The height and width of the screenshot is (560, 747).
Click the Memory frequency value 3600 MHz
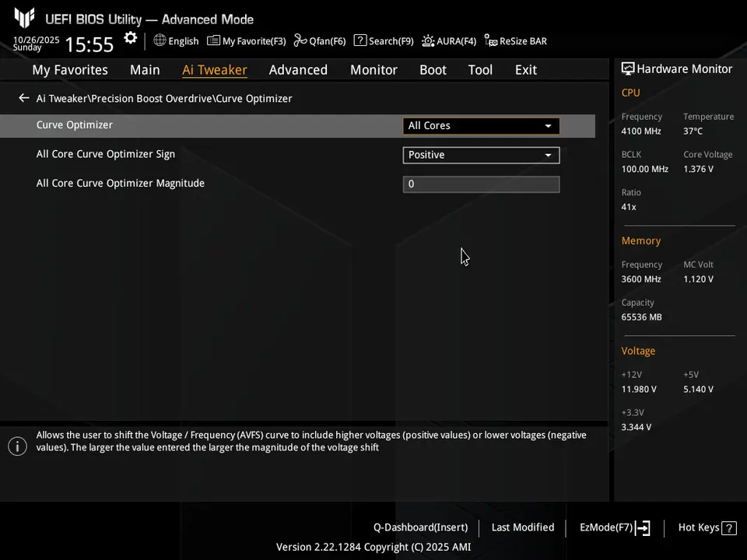641,279
